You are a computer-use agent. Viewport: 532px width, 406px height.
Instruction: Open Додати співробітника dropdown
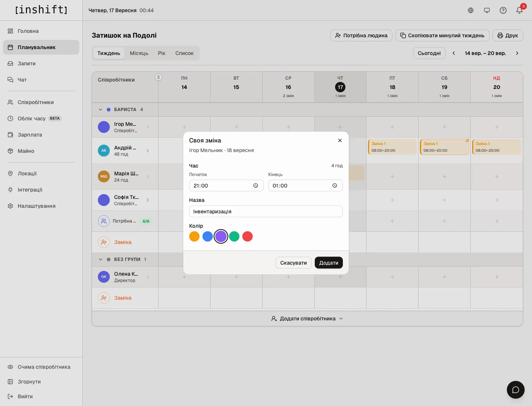pyautogui.click(x=307, y=319)
